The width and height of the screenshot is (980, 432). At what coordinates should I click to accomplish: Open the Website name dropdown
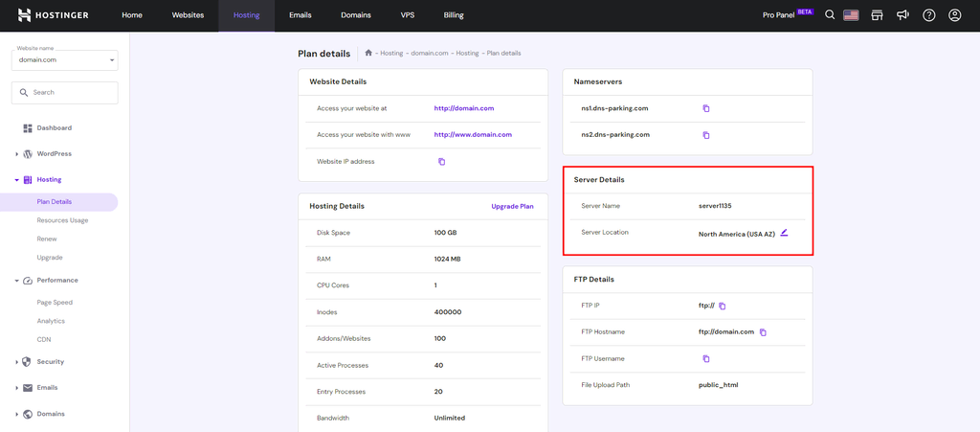(x=64, y=60)
